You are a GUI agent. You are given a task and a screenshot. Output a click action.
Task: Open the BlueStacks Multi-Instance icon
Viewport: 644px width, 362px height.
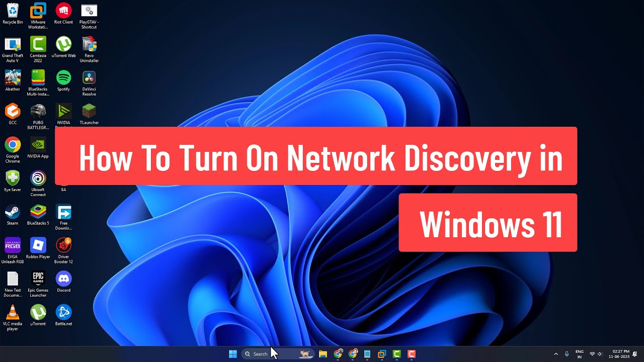point(38,83)
